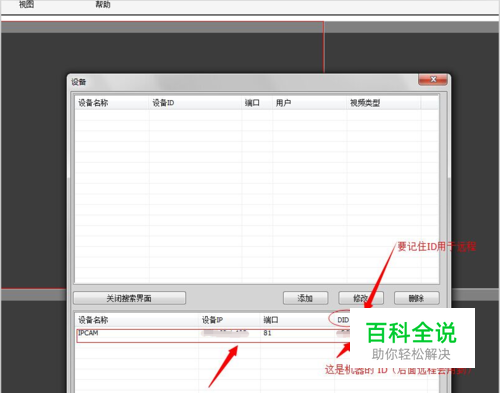
Task: Click upper list 端口 column header
Action: [257, 103]
